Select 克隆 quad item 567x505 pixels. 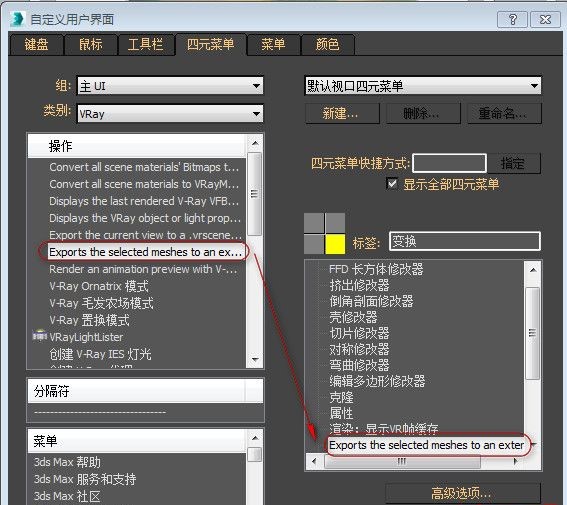pos(341,397)
